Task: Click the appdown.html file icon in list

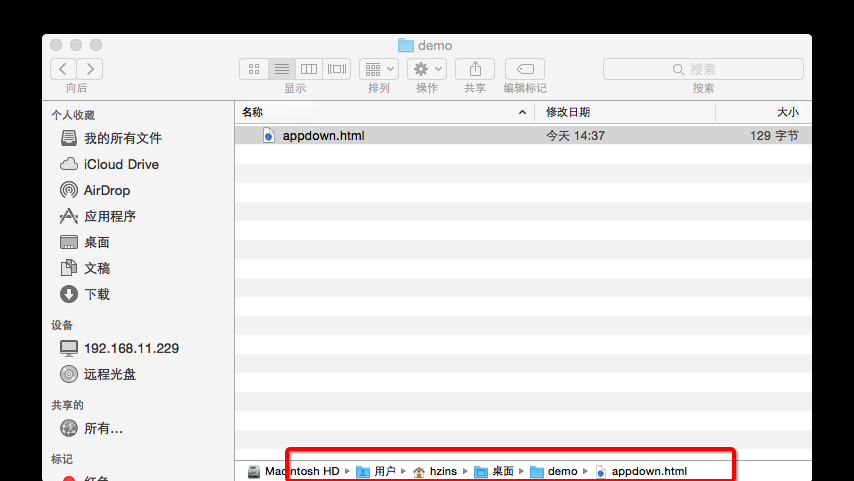Action: coord(269,136)
